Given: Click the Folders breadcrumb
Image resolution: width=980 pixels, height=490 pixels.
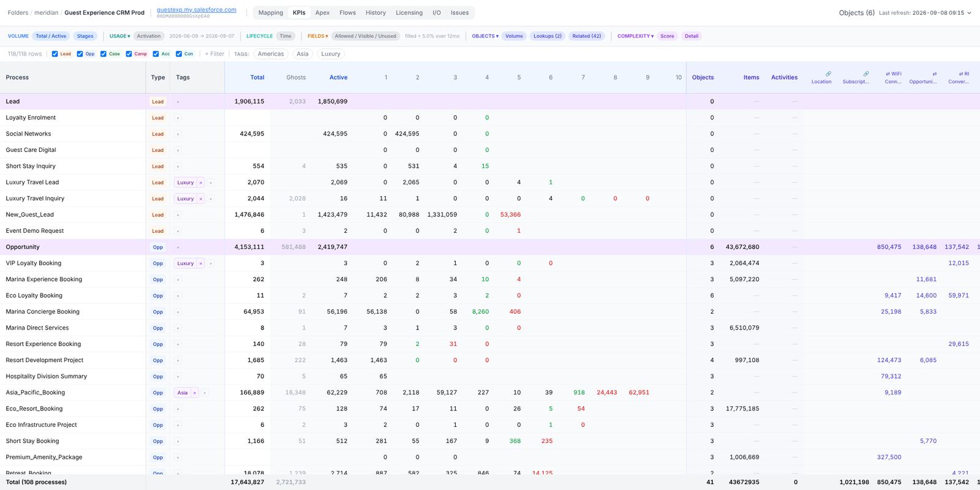Looking at the screenshot, I should [18, 13].
